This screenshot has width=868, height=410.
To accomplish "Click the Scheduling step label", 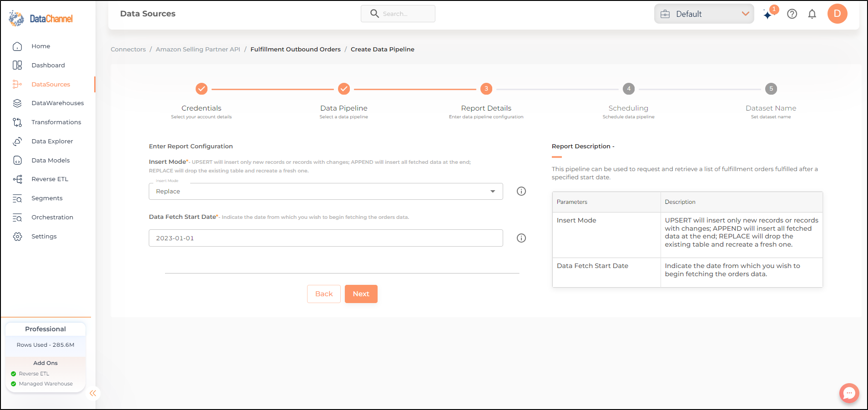I will (628, 108).
